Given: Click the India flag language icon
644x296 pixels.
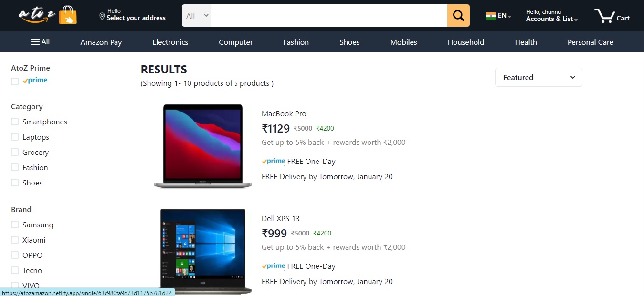Looking at the screenshot, I should coord(491,16).
